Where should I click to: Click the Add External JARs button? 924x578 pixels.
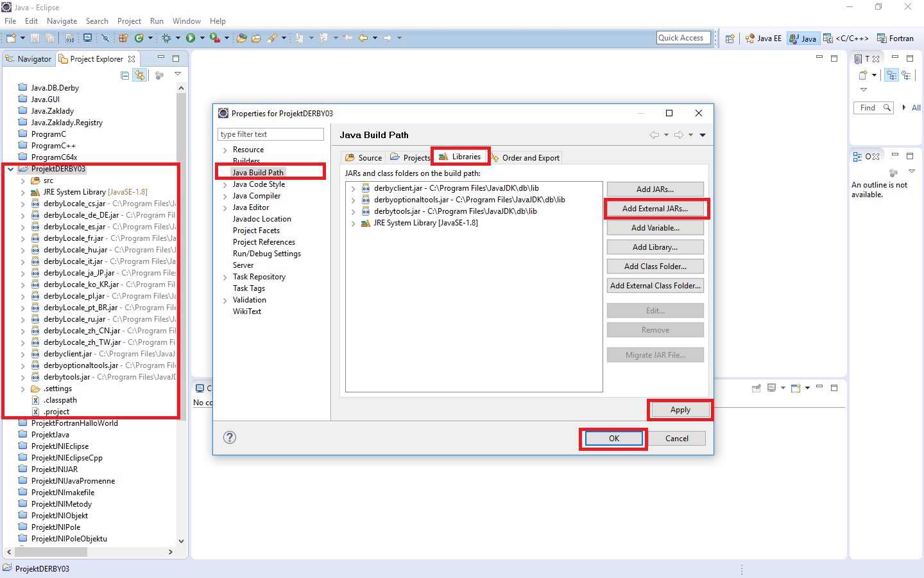coord(654,209)
